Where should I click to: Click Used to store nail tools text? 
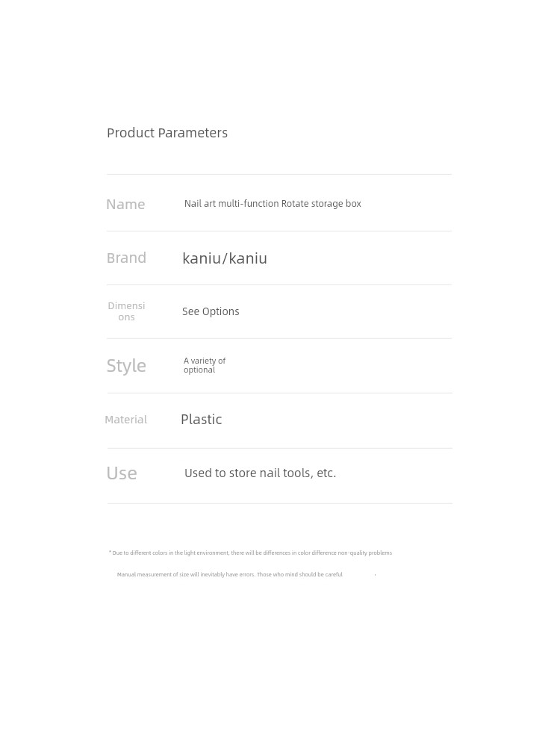(260, 473)
